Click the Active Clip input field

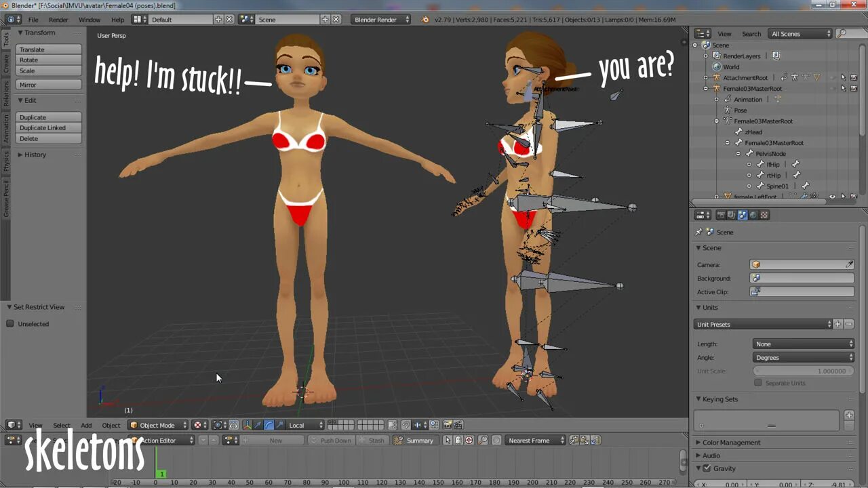802,291
